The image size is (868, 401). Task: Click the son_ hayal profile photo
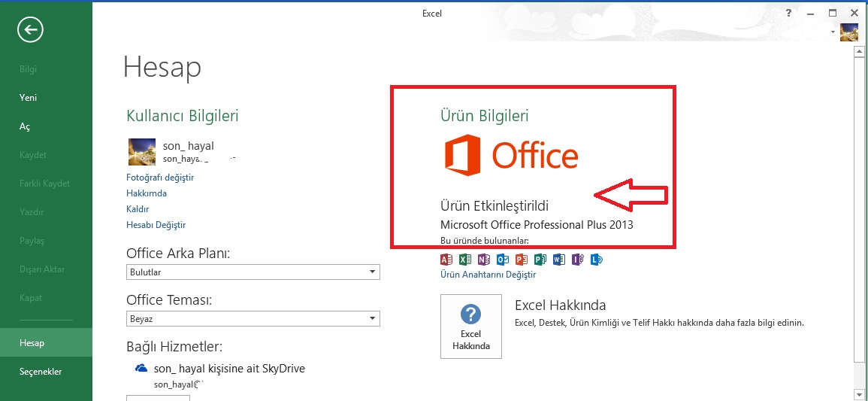[x=142, y=152]
